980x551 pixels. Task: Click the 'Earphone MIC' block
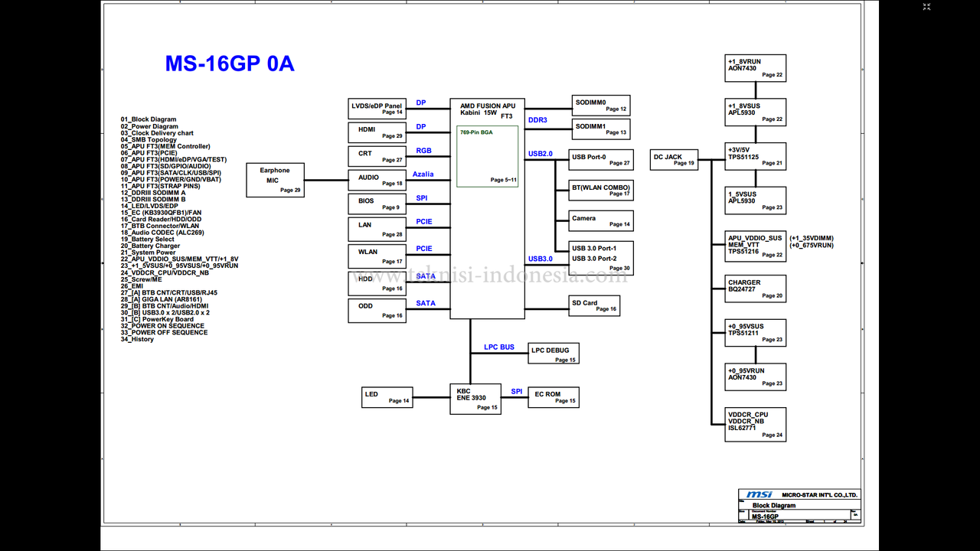point(276,180)
